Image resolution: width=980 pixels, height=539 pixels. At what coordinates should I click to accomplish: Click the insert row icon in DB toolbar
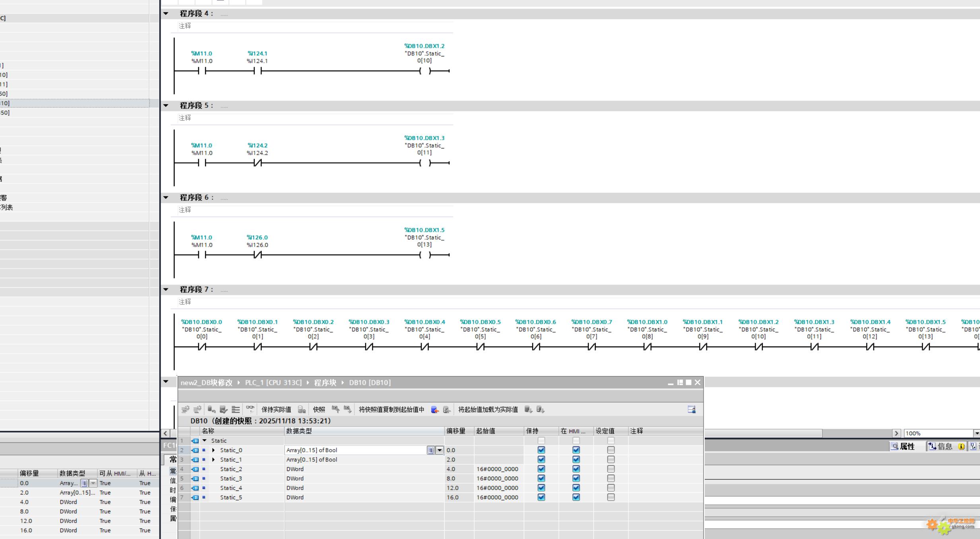185,409
